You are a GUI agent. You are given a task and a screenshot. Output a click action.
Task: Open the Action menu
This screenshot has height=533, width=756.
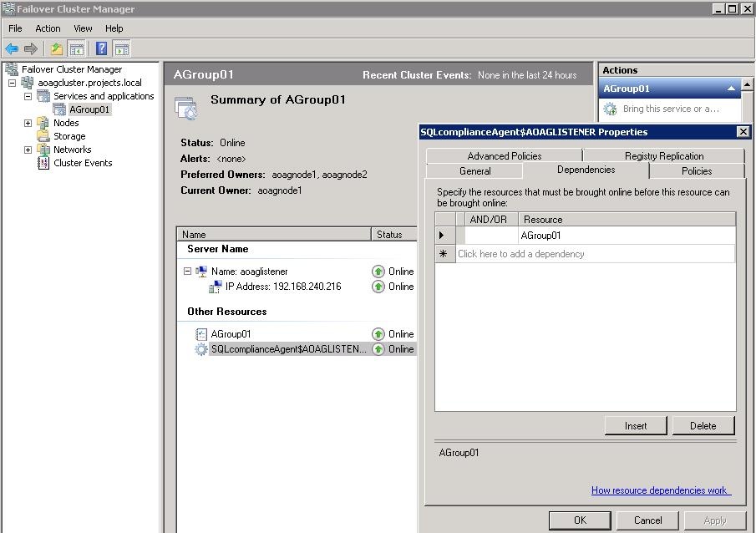pos(48,28)
